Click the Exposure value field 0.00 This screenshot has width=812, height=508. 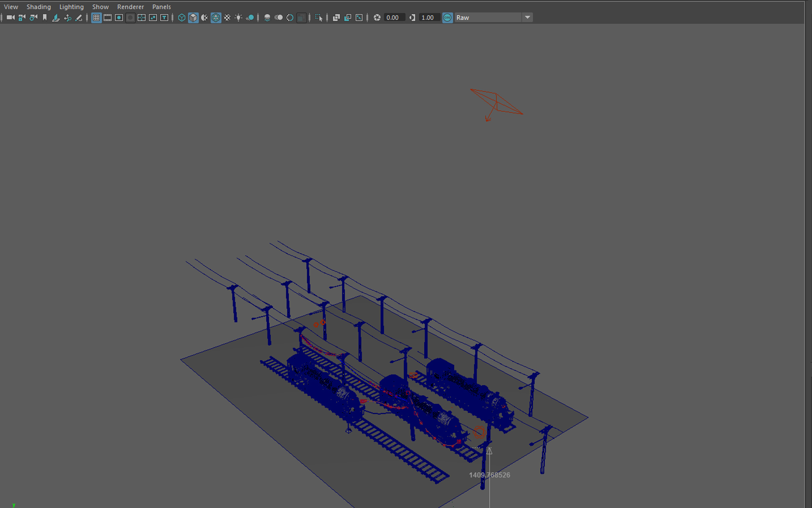[395, 17]
